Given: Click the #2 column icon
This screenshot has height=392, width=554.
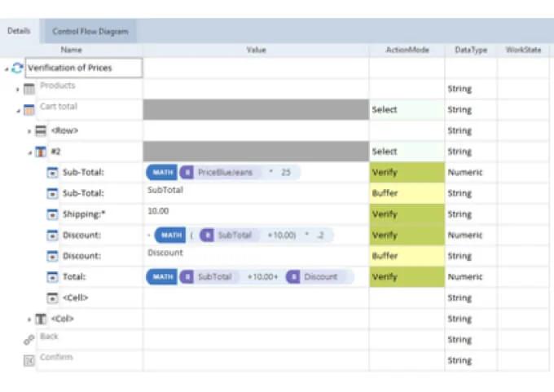Looking at the screenshot, I should 41,152.
